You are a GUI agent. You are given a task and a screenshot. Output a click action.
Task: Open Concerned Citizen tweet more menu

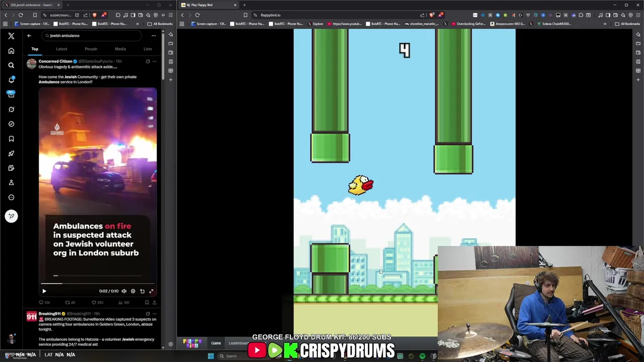pyautogui.click(x=154, y=61)
